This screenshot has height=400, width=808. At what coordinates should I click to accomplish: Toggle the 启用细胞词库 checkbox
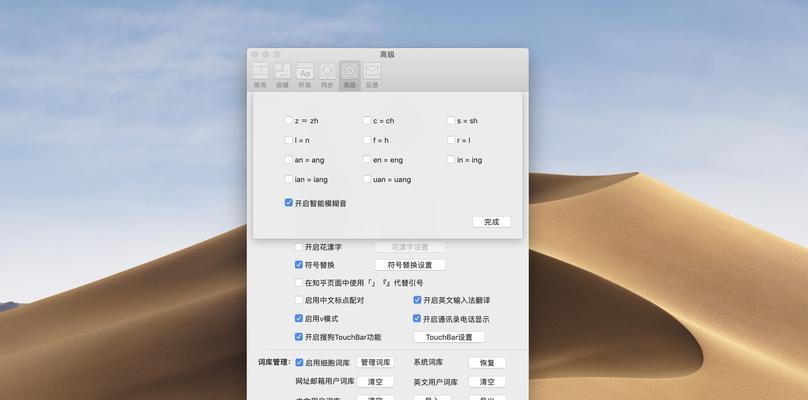(x=299, y=362)
